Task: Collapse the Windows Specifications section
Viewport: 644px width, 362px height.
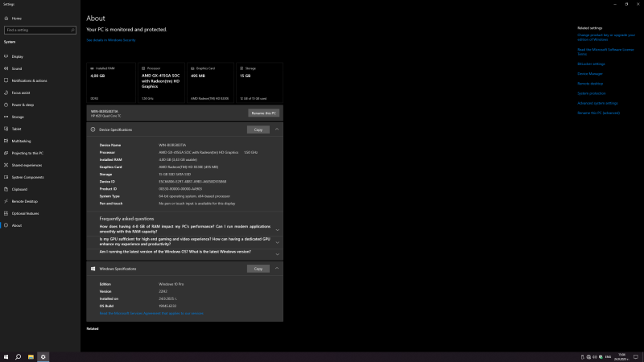Action: pos(277,269)
